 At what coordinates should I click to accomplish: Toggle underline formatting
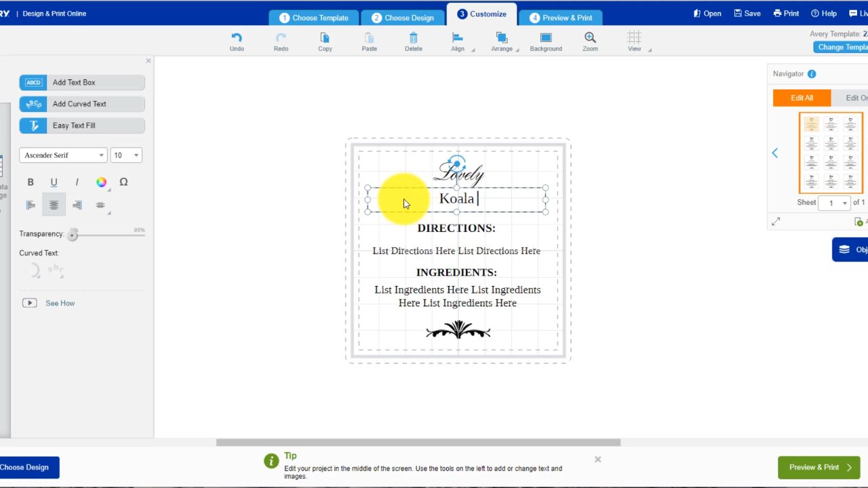(x=54, y=182)
